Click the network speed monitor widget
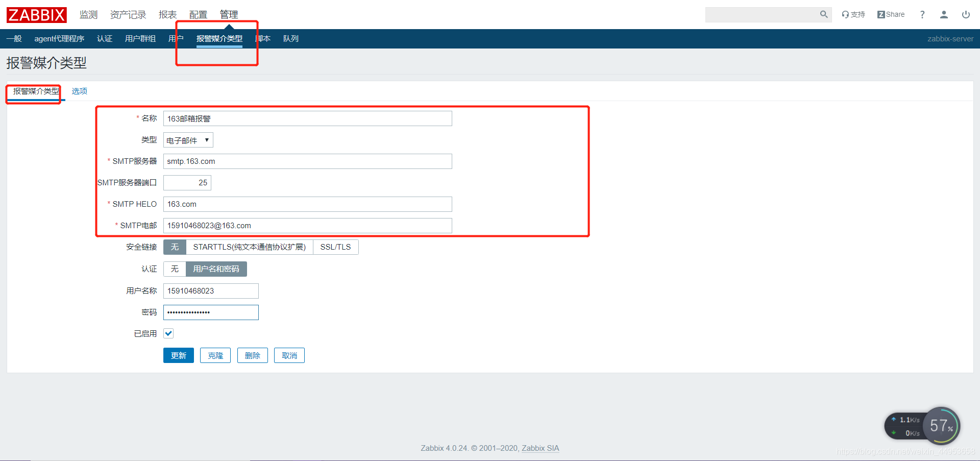Image resolution: width=980 pixels, height=461 pixels. point(906,426)
